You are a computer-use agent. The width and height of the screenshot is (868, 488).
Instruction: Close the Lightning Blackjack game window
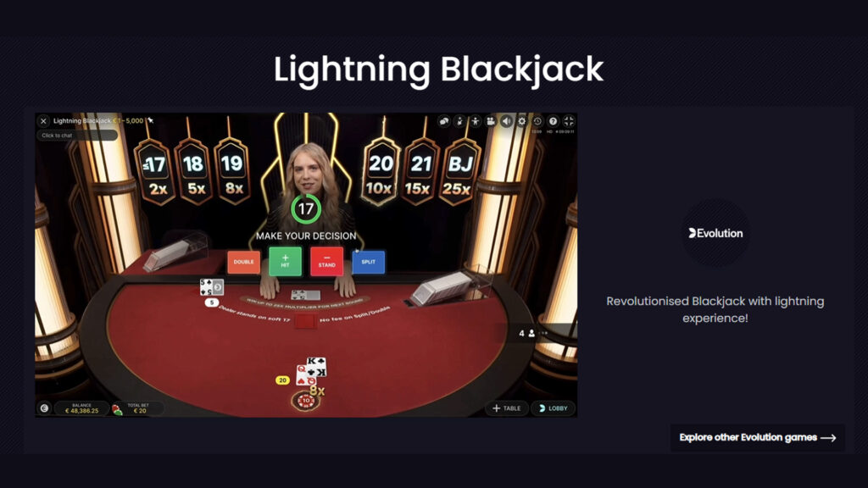[x=44, y=121]
